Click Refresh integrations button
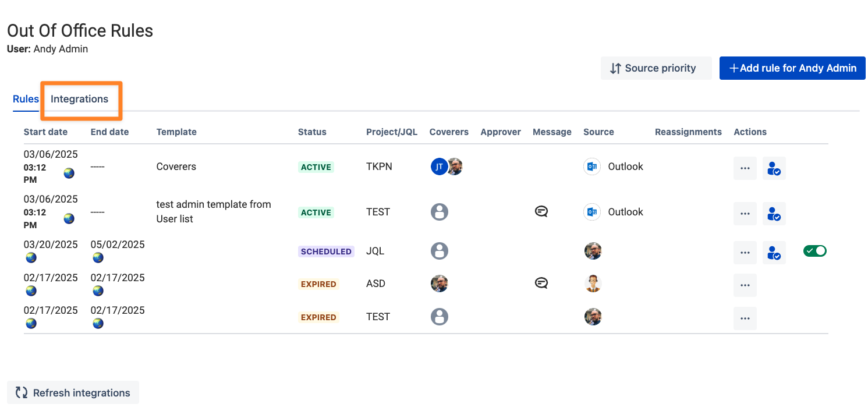The height and width of the screenshot is (418, 868). tap(73, 392)
